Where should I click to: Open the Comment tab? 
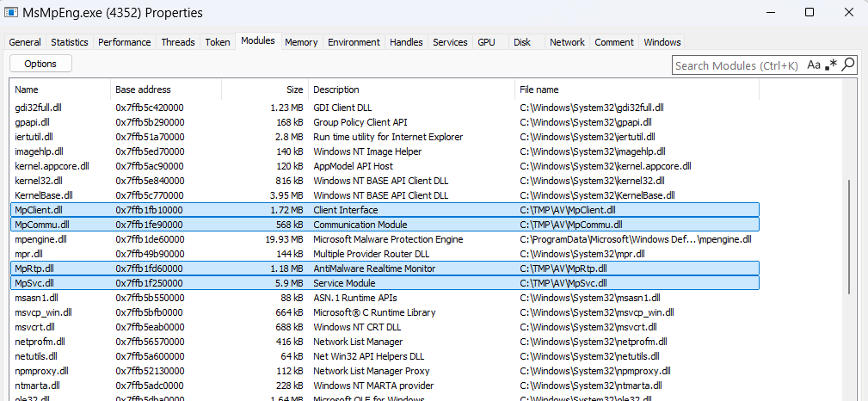click(614, 42)
